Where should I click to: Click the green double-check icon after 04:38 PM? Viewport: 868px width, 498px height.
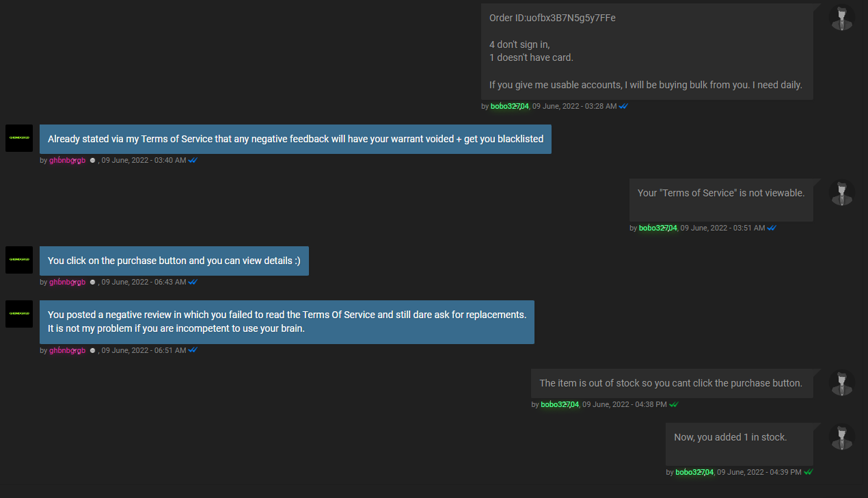674,404
